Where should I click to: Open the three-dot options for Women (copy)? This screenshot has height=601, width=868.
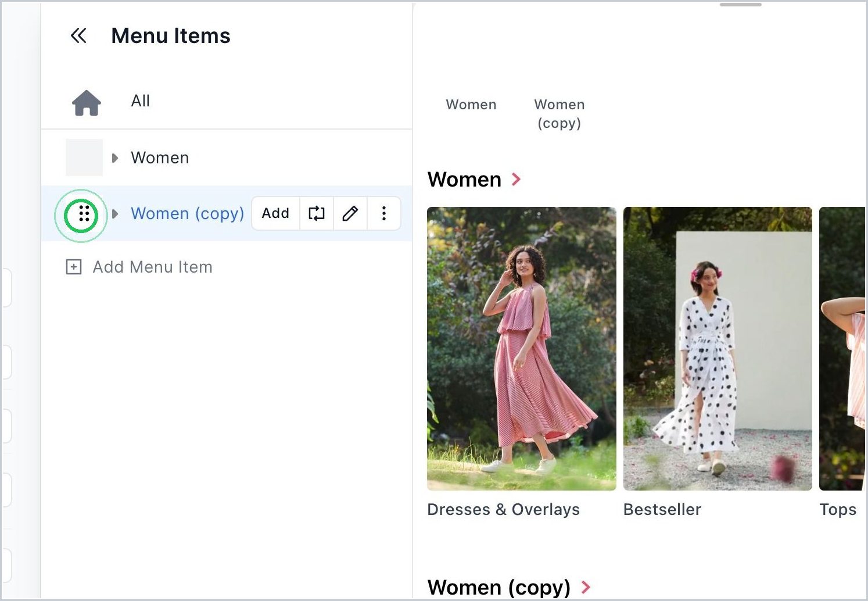click(x=383, y=213)
